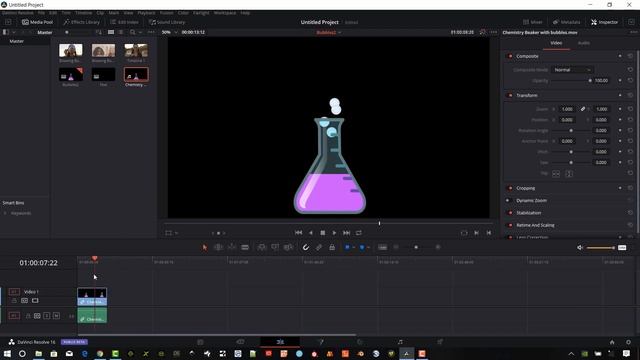Toggle Retime And Scaling enable dot
Screen dimensions: 640x360
point(510,225)
